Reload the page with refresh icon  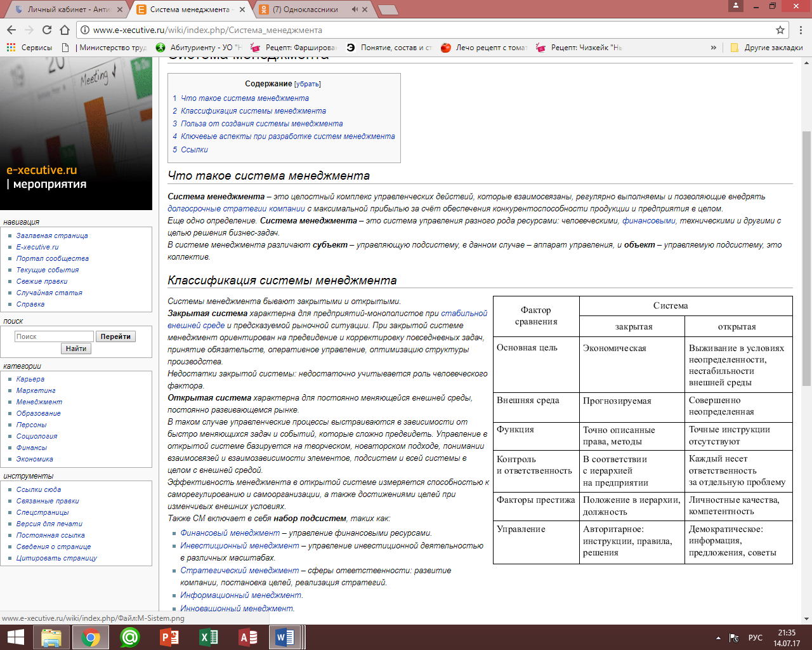coord(47,30)
